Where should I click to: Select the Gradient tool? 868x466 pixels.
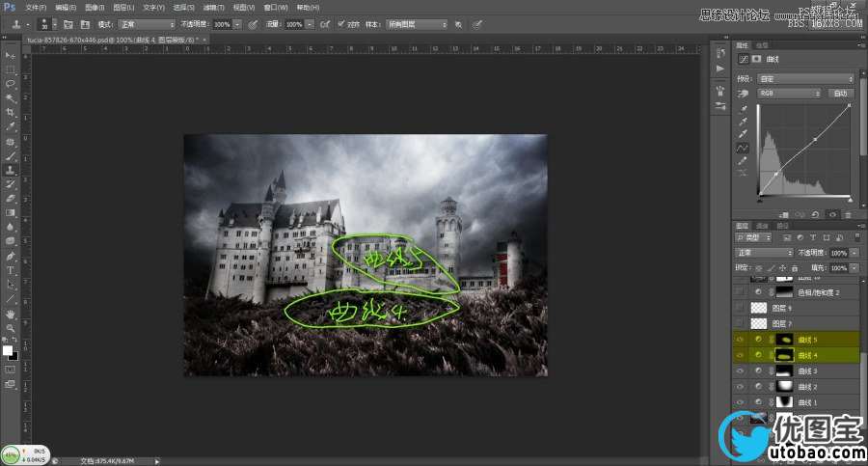point(10,213)
